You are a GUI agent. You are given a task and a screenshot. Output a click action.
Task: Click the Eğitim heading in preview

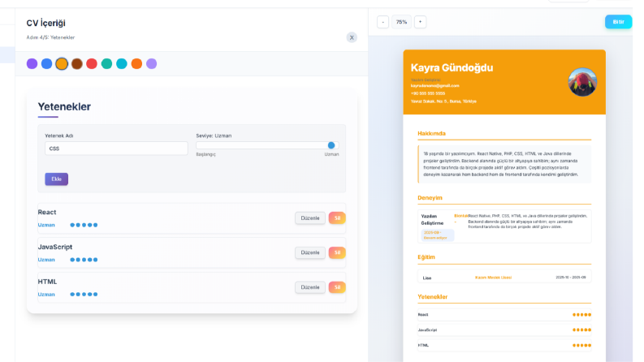[426, 257]
